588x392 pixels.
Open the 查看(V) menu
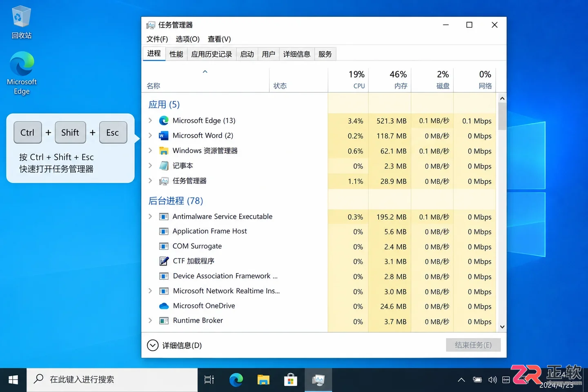coord(219,39)
